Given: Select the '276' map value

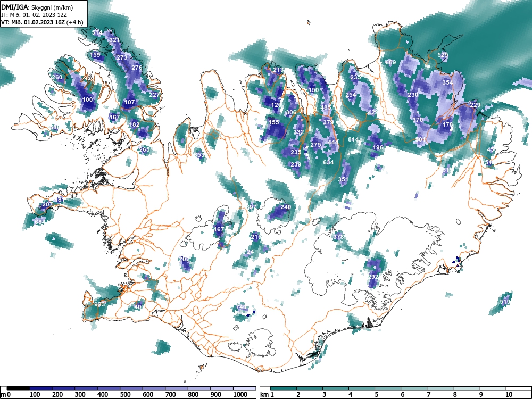Looking at the screenshot, I should pyautogui.click(x=137, y=68).
